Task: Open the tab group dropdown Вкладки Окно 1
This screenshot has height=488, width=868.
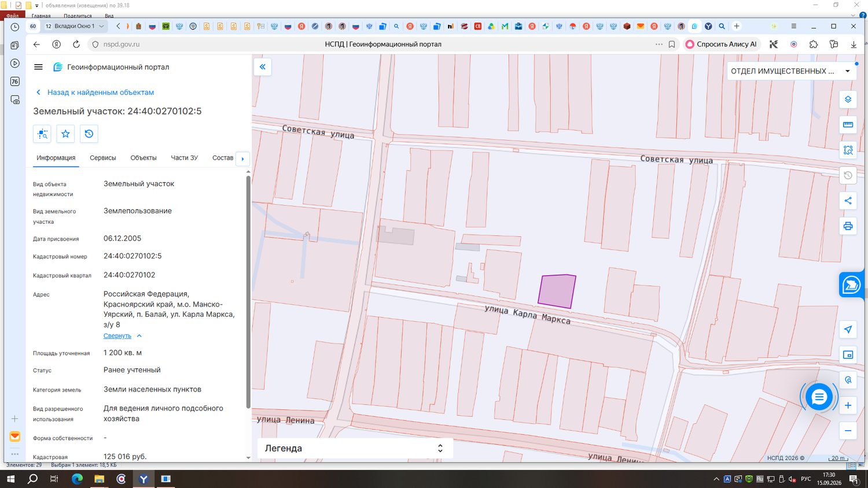Action: [x=75, y=26]
